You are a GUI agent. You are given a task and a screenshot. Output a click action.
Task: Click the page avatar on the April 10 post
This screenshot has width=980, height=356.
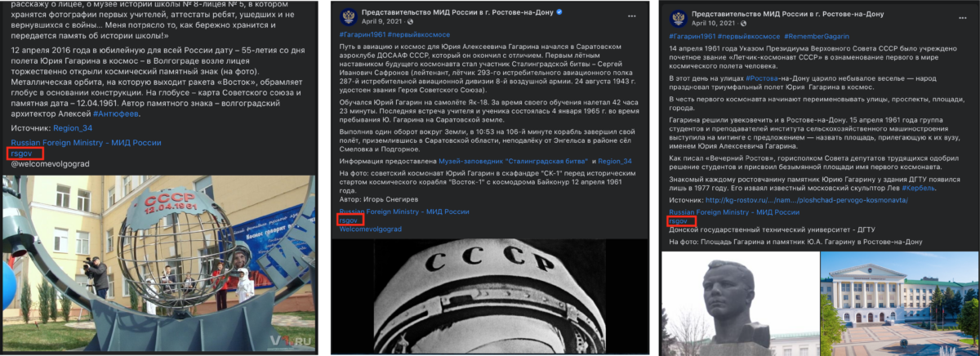click(677, 20)
